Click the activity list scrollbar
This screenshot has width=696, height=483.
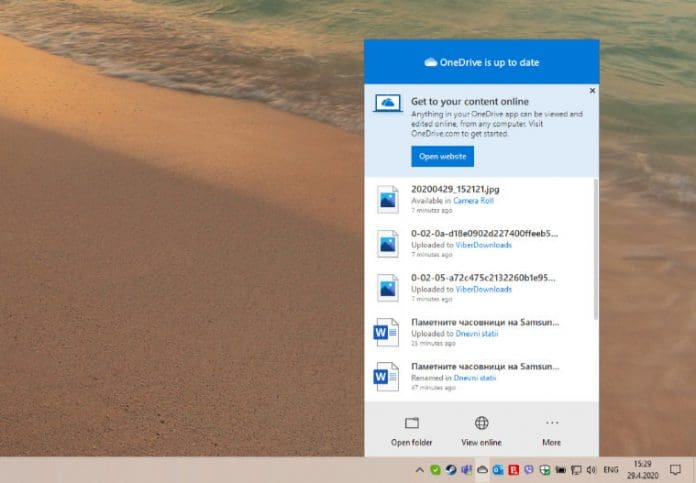pyautogui.click(x=596, y=249)
